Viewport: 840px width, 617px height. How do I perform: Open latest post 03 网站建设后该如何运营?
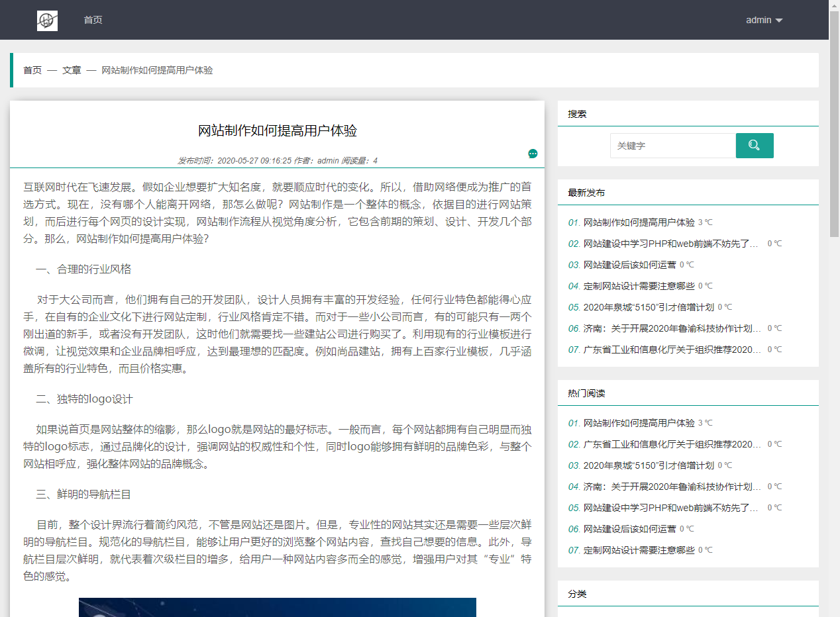[x=630, y=265]
